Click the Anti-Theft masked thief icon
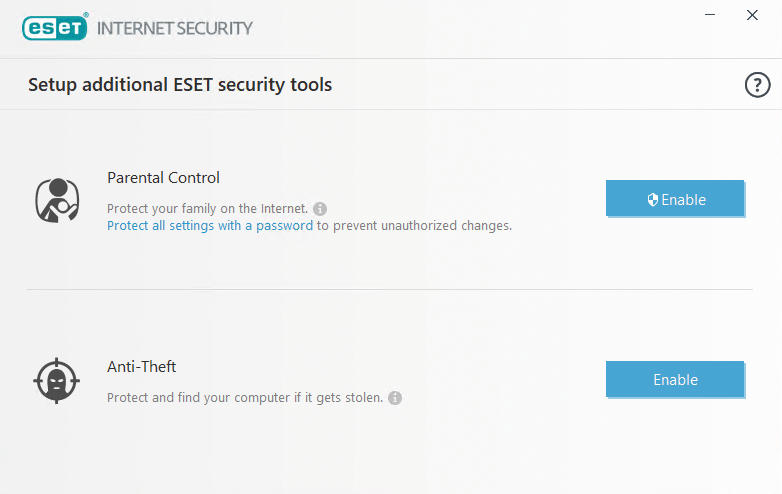Image resolution: width=782 pixels, height=494 pixels. click(56, 380)
